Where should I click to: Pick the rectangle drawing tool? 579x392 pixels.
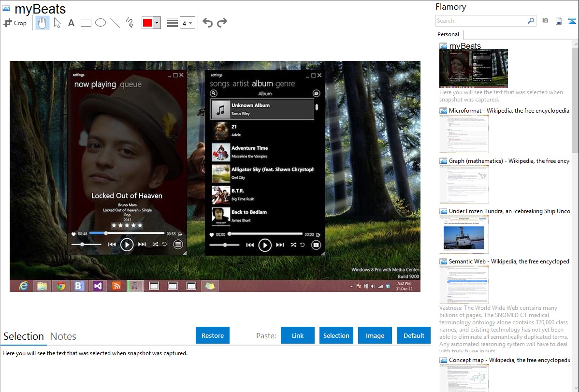pos(86,23)
